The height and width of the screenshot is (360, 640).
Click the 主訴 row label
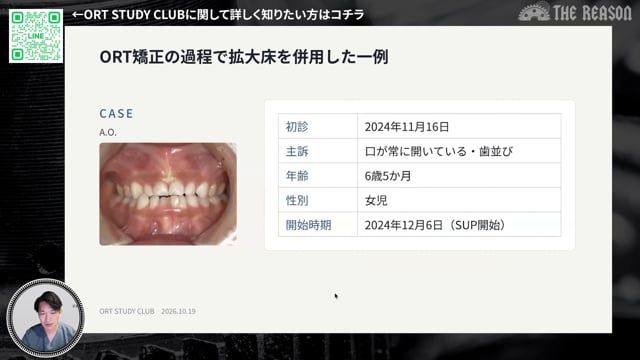(x=297, y=151)
